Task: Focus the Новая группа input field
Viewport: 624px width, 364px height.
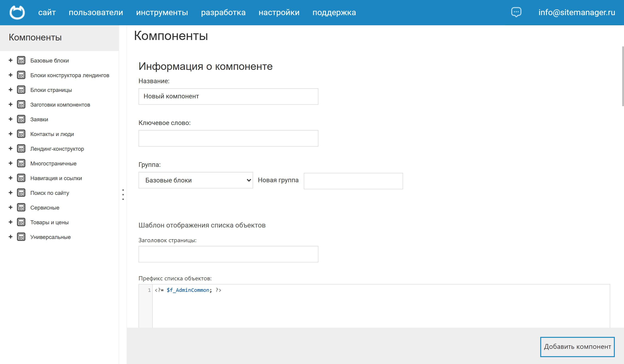Action: pyautogui.click(x=353, y=181)
